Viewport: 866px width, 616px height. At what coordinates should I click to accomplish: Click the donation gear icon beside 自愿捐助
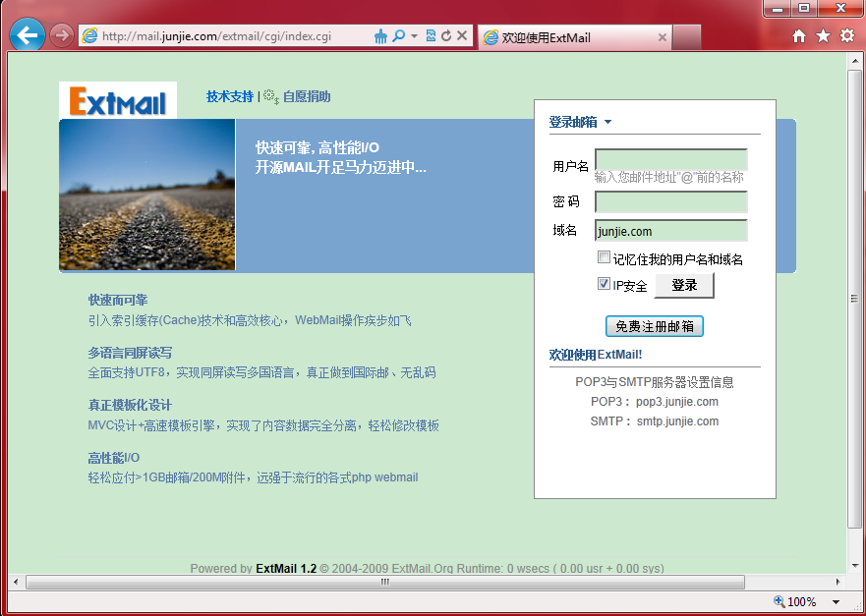(271, 97)
